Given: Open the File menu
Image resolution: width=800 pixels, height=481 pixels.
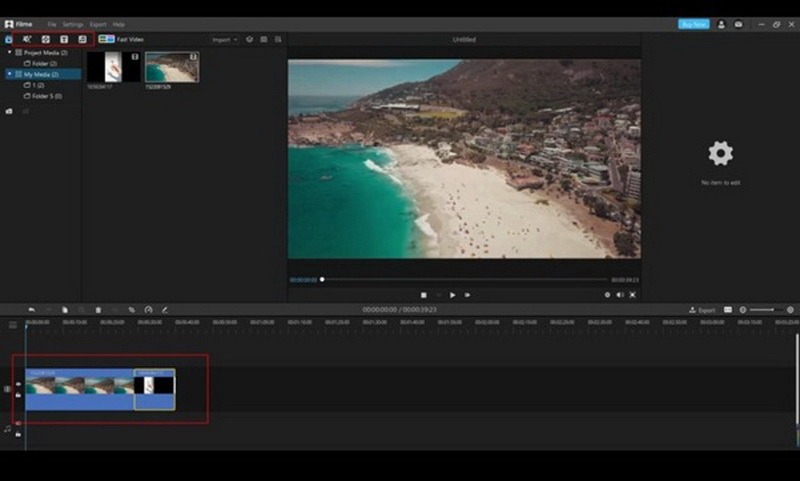Looking at the screenshot, I should pyautogui.click(x=52, y=23).
